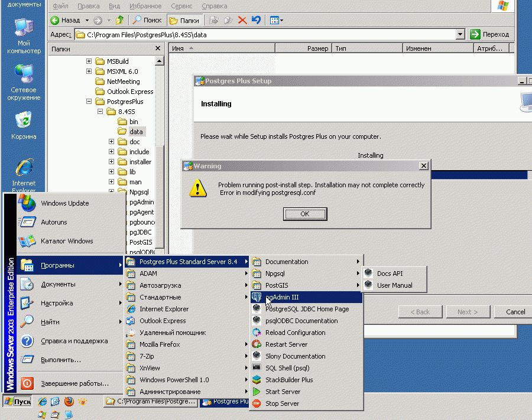This screenshot has width=532, height=420.
Task: Launch pgAdmin III from the menu
Action: tap(306, 297)
